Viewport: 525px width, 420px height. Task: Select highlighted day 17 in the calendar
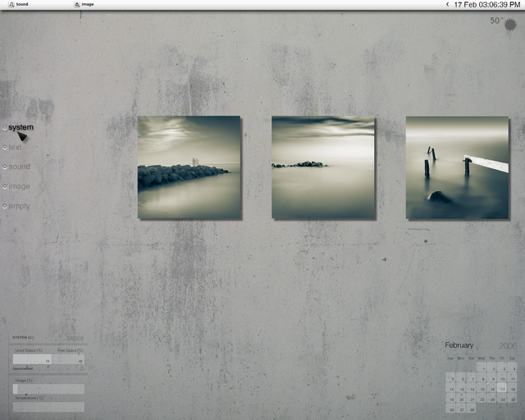point(502,388)
